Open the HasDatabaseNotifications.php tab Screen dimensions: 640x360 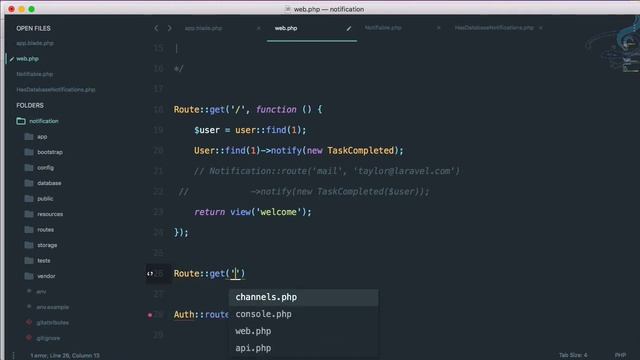[x=494, y=28]
